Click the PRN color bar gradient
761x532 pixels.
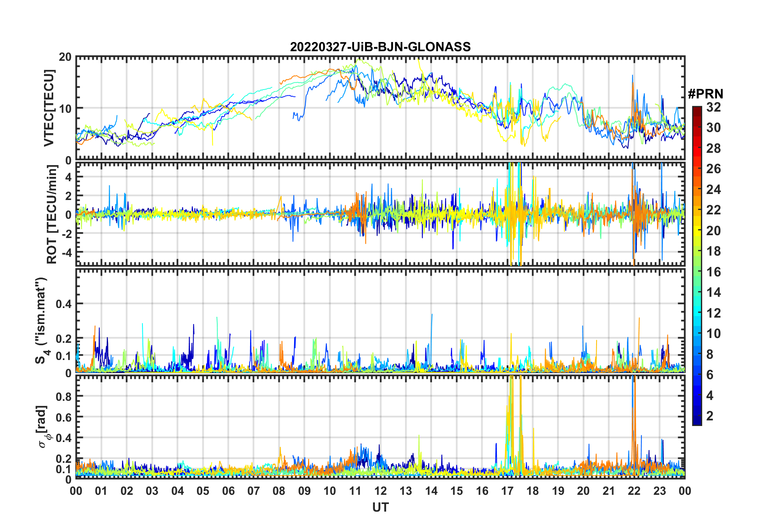coord(697,266)
